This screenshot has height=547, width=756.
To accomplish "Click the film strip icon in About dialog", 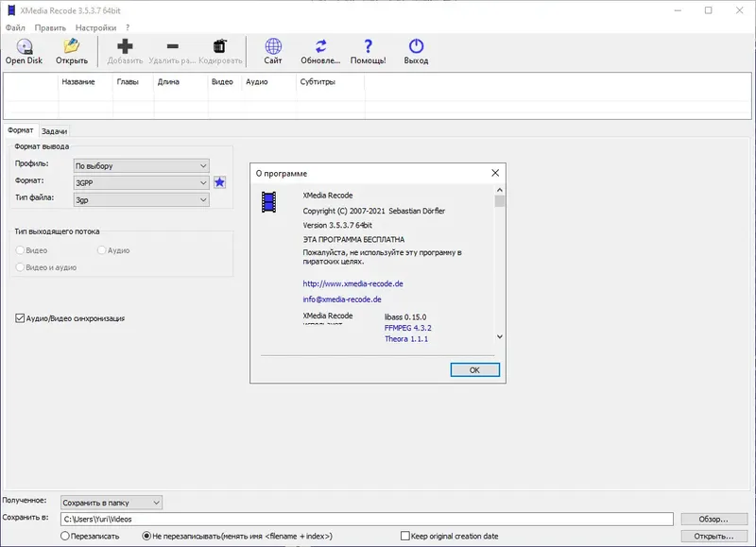I will click(x=270, y=200).
